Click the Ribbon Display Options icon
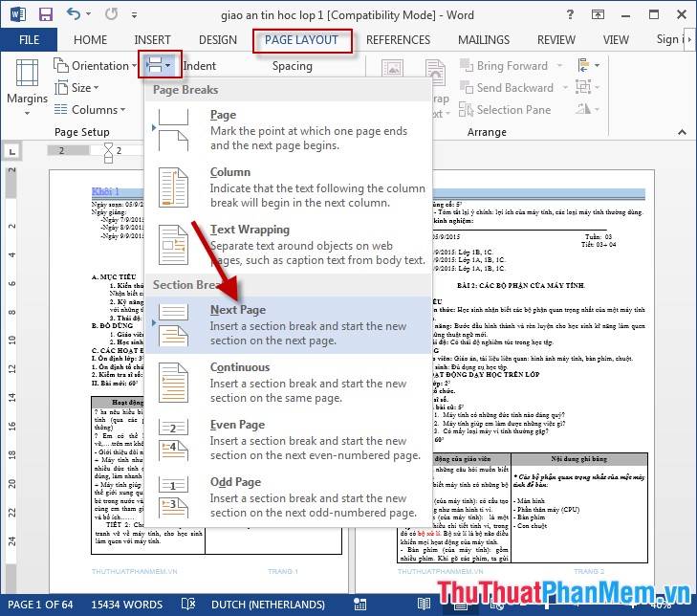This screenshot has height=616, width=697. (x=598, y=14)
